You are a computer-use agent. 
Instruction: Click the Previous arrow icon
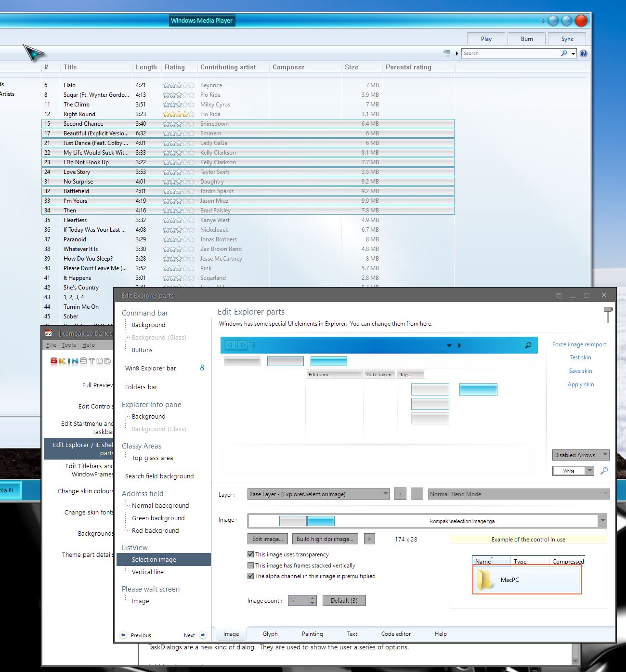(123, 635)
